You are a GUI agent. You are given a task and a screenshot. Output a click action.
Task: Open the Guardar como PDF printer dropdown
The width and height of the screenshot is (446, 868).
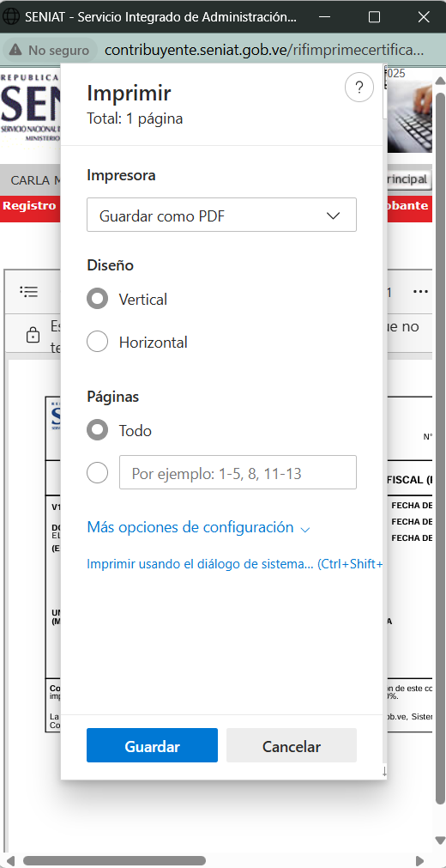[221, 215]
